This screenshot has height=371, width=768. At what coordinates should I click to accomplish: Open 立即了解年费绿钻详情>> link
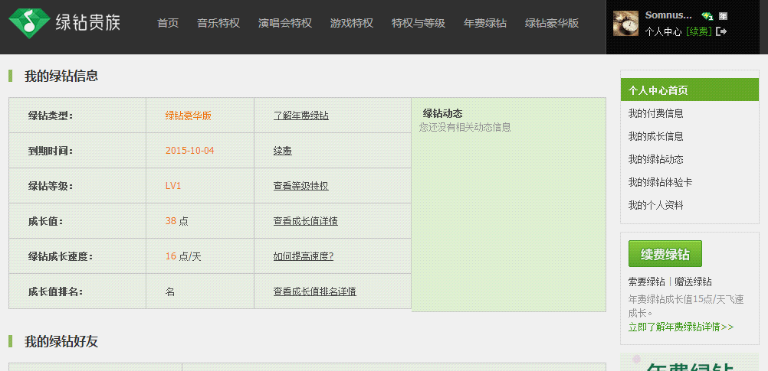(681, 327)
